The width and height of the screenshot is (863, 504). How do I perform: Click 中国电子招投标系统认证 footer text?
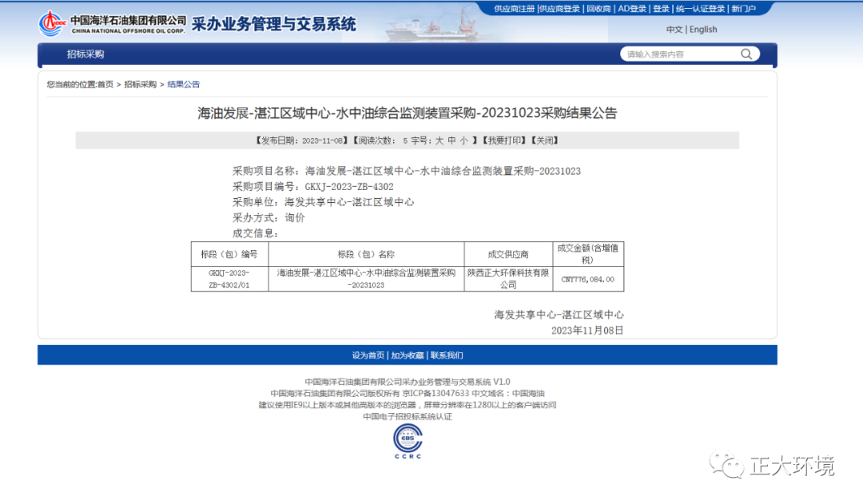click(x=408, y=416)
